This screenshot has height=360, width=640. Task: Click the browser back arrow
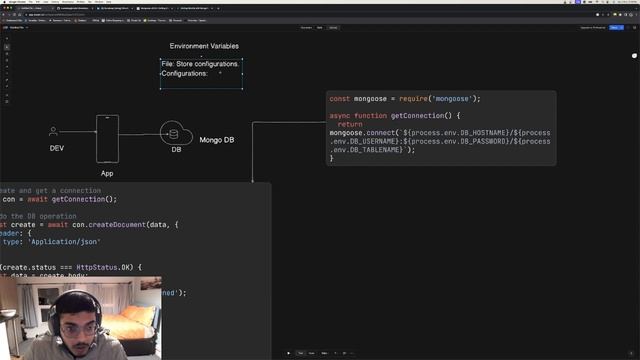coord(4,15)
